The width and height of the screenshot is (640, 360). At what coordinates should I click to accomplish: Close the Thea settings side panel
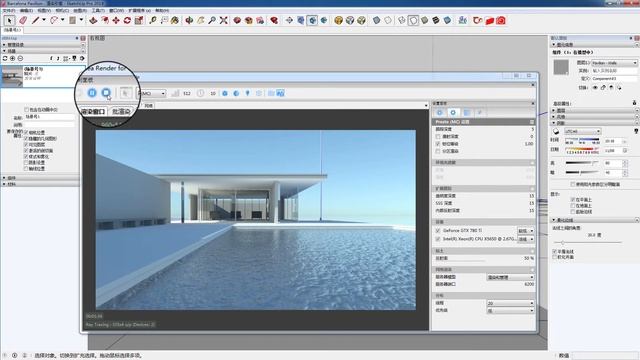[x=532, y=104]
